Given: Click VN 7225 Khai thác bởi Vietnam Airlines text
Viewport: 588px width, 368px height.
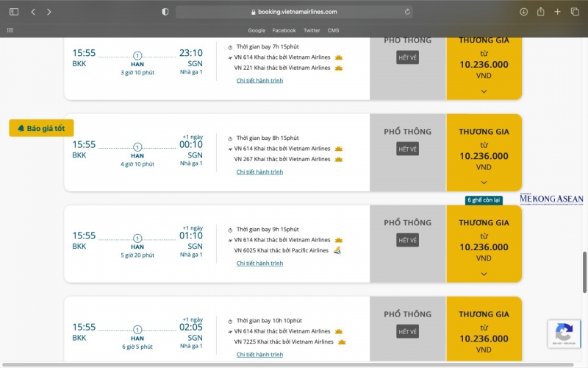Looking at the screenshot, I should 284,342.
